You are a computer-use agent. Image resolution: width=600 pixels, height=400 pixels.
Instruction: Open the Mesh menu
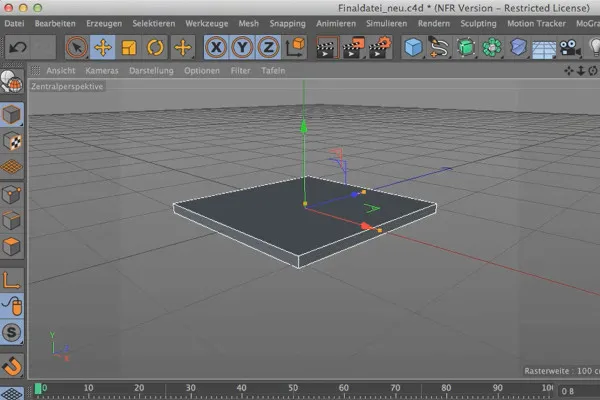[249, 23]
